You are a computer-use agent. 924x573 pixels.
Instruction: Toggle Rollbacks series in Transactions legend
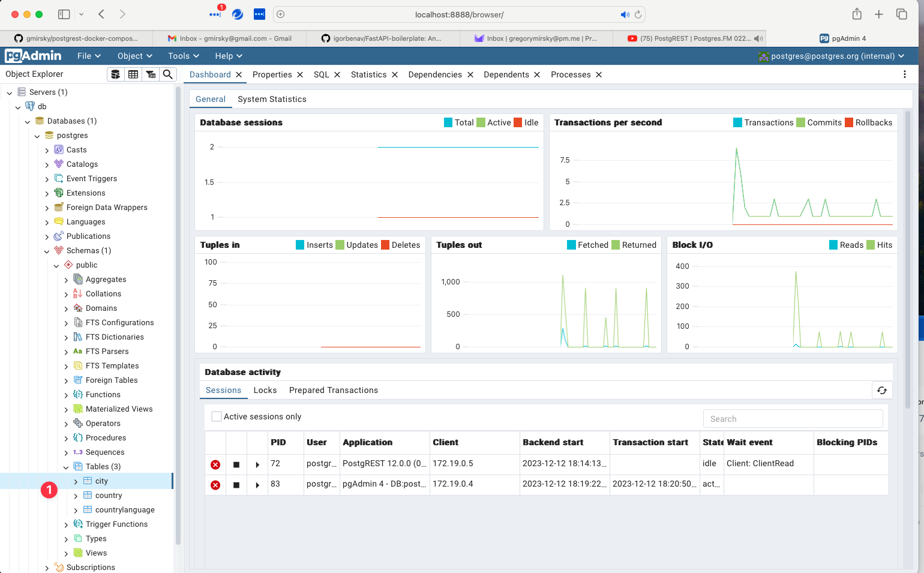click(x=869, y=122)
